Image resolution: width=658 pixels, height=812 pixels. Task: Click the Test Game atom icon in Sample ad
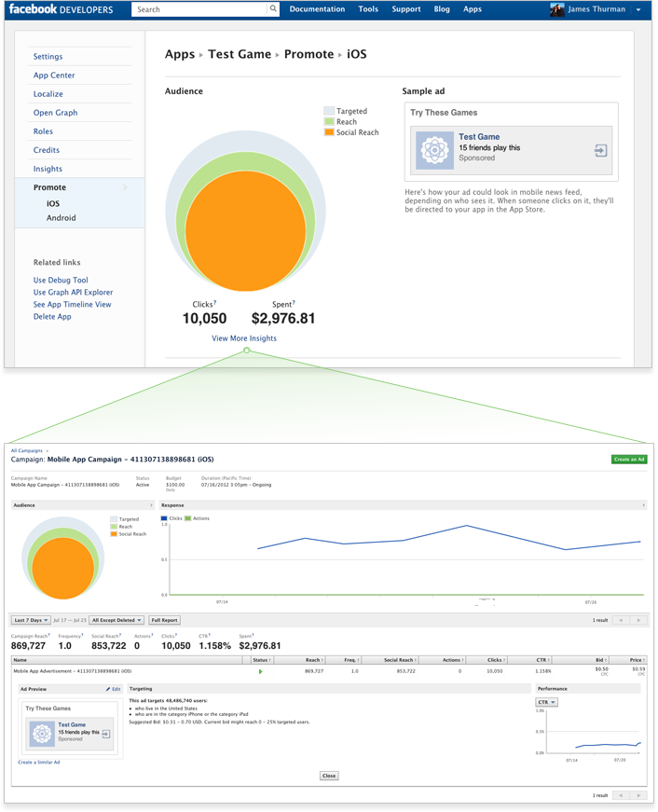tap(434, 150)
